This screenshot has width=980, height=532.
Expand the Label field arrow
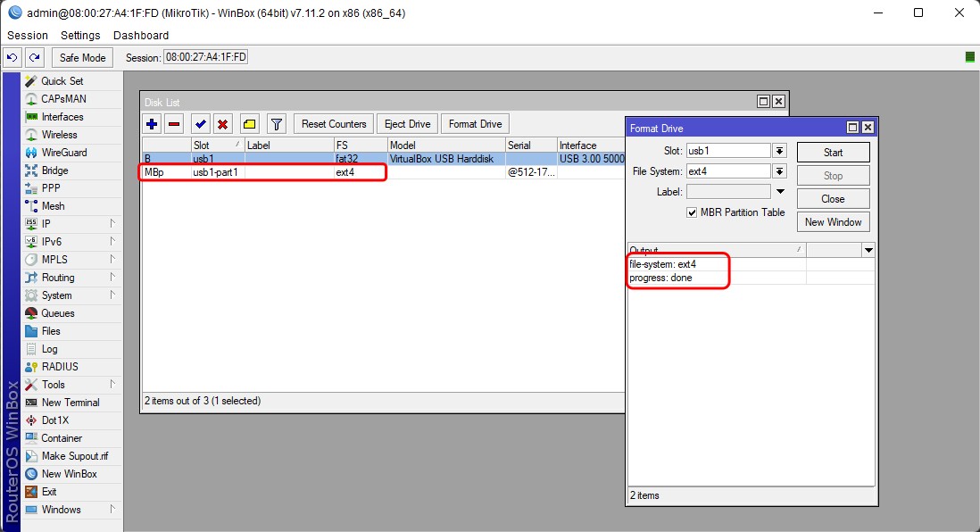780,192
